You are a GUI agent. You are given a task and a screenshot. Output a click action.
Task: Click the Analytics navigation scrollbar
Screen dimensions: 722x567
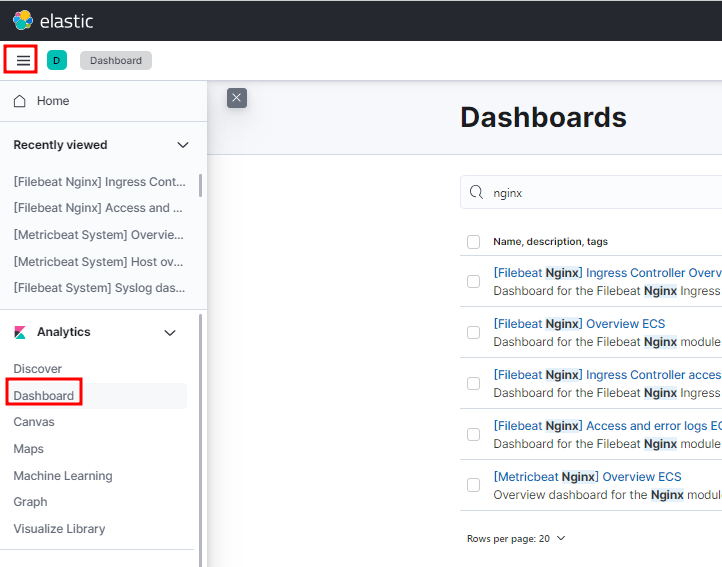pos(200,438)
